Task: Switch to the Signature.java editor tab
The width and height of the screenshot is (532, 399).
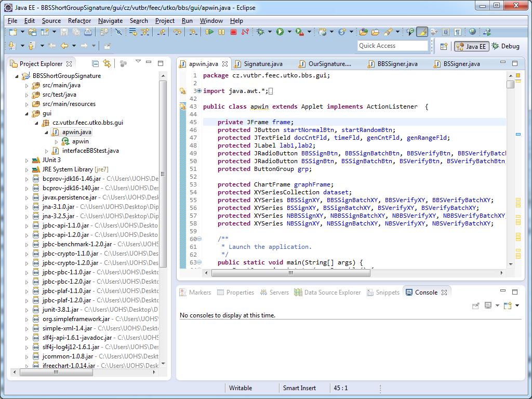Action: (259, 64)
